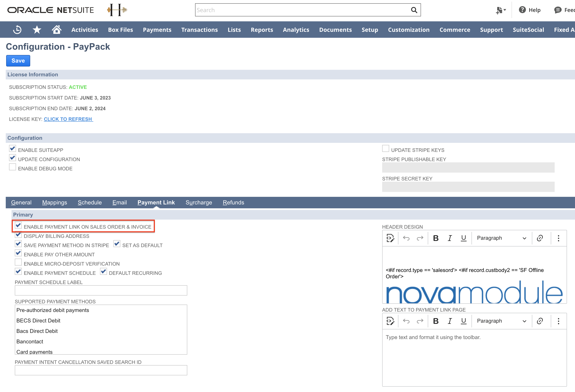Switch to the Email tab
This screenshot has height=392, width=575.
tap(120, 203)
